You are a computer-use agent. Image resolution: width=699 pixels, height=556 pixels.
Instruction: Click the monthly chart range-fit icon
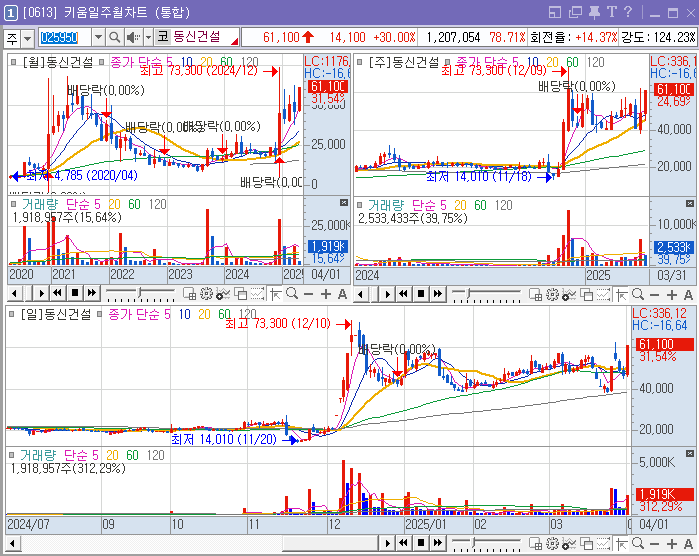[x=258, y=294]
